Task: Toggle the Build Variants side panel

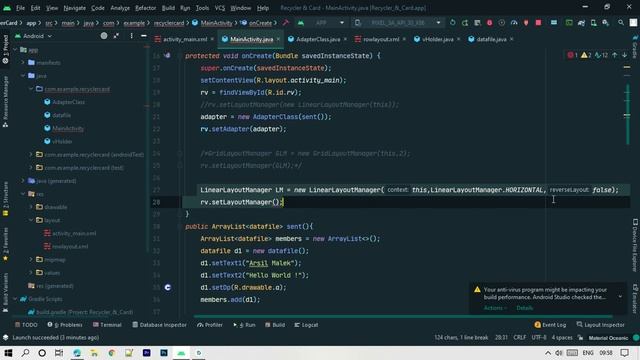Action: (5, 292)
